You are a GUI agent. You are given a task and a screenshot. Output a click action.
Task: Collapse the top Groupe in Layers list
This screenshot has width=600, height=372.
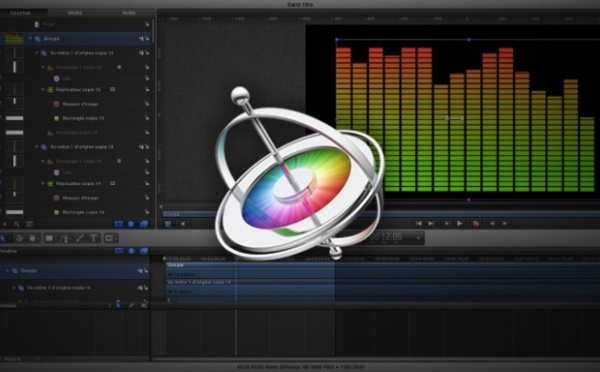pos(30,39)
